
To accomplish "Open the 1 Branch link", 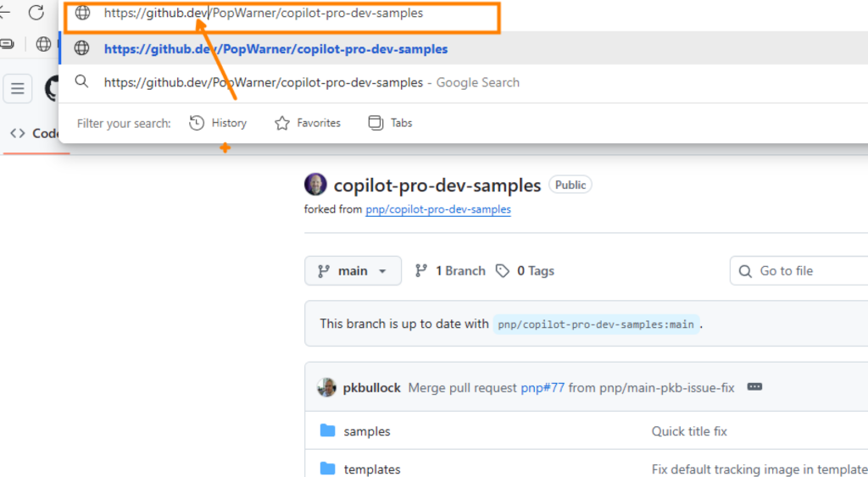I will [x=450, y=270].
